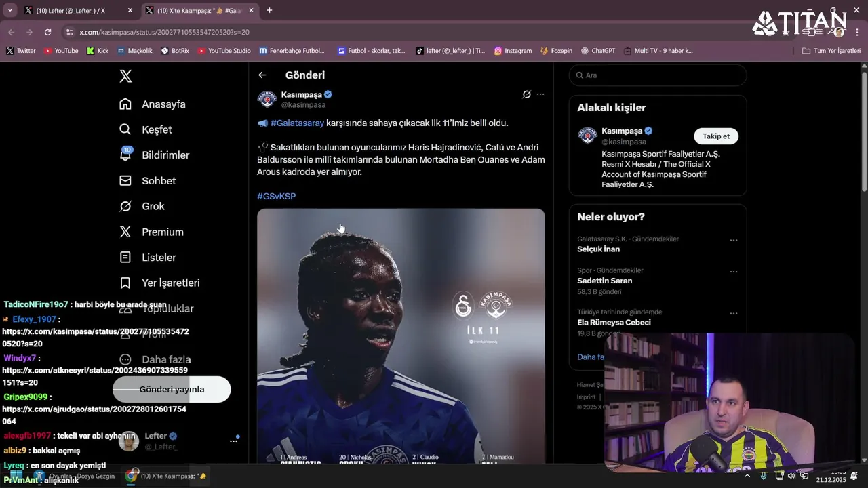Reload the current page
The width and height of the screenshot is (868, 488).
click(47, 32)
